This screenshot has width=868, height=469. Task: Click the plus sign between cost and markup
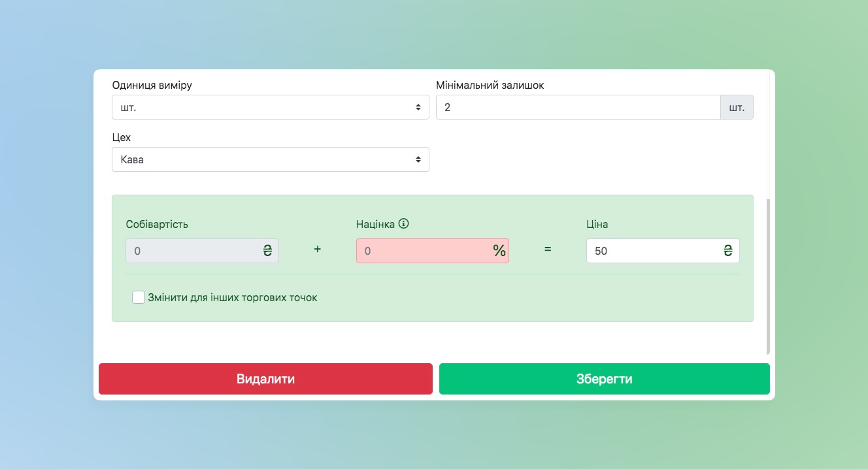tap(318, 250)
